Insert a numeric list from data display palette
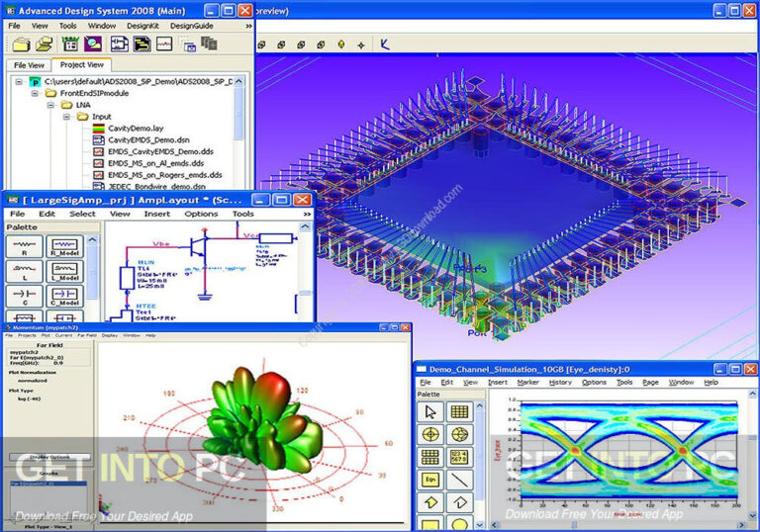Viewport: 760px width, 532px height. (x=459, y=457)
